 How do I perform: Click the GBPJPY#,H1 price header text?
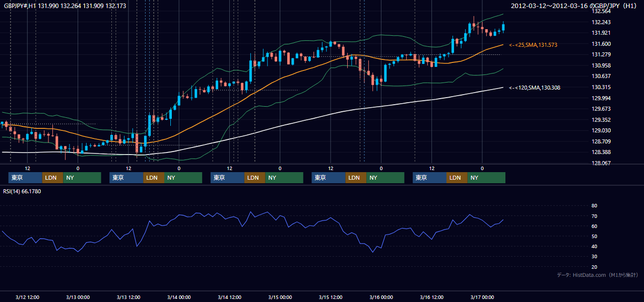click(65, 6)
